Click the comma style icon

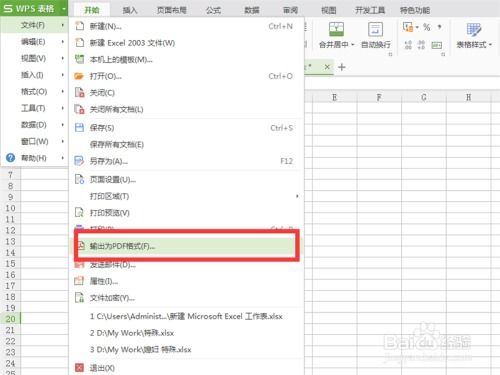pos(440,27)
